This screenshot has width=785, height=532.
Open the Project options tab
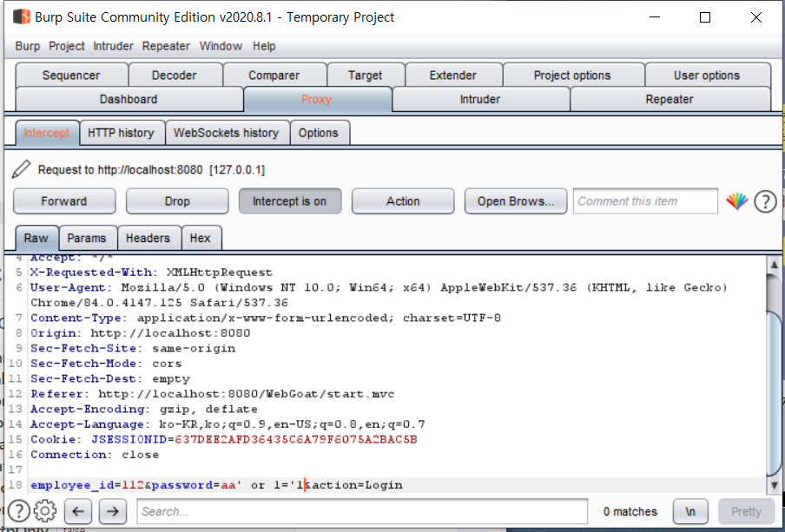pyautogui.click(x=572, y=76)
